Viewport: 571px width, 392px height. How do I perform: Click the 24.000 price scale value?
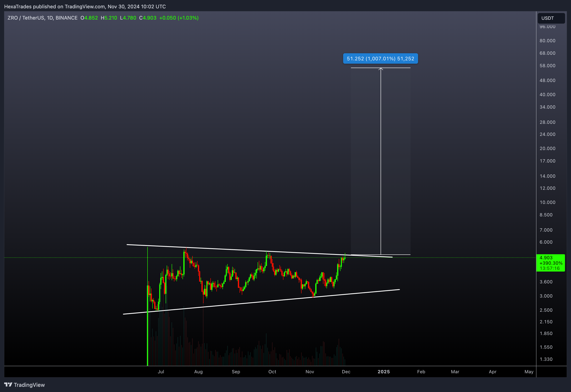547,134
